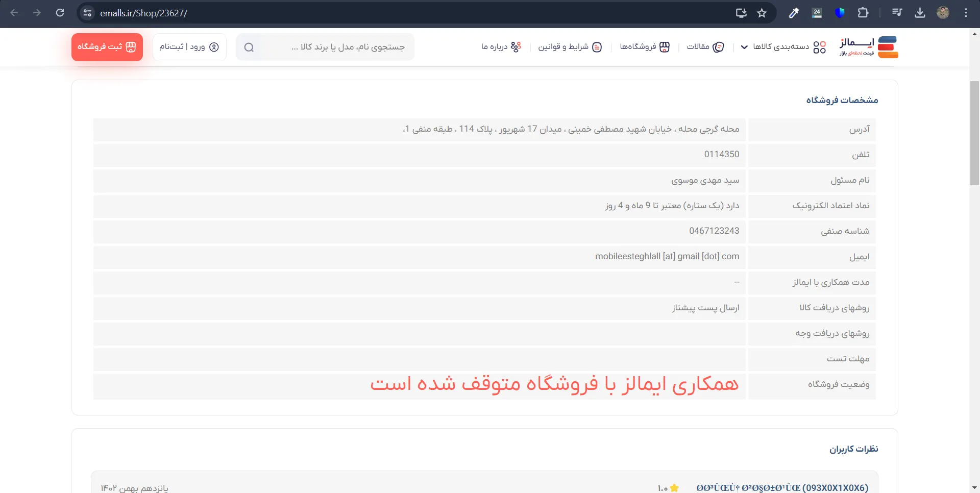Viewport: 980px width, 493px height.
Task: Expand the دسته‌بندی کالاها dropdown chevron
Action: 744,47
